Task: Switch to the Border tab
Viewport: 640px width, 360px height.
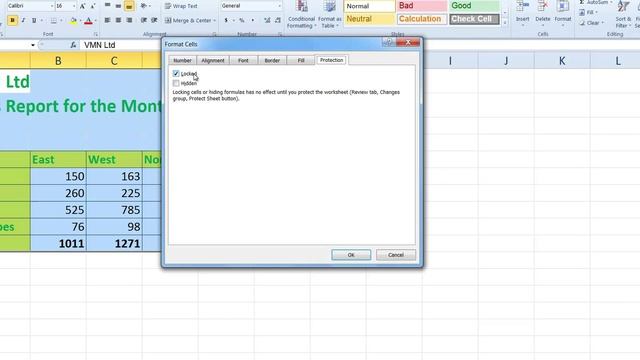Action: click(272, 60)
